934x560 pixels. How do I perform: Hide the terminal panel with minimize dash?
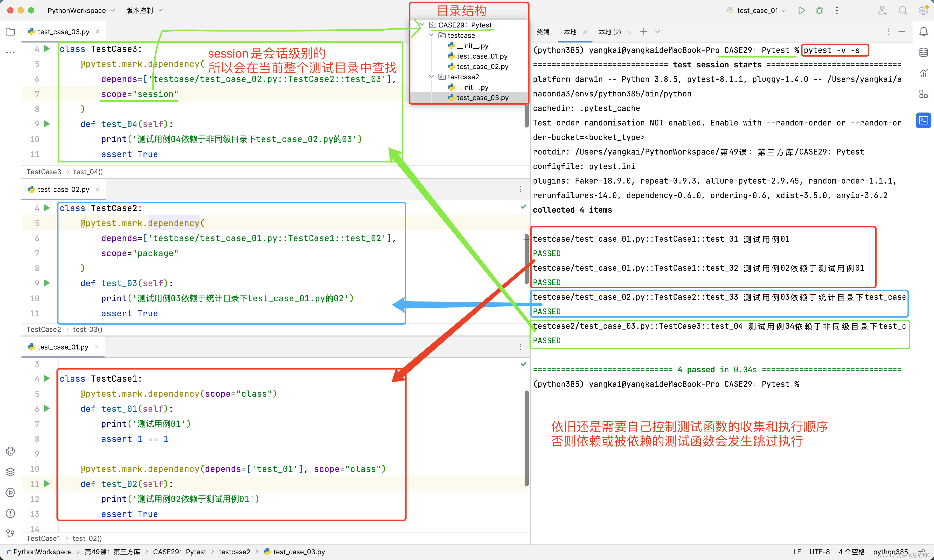pyautogui.click(x=902, y=32)
